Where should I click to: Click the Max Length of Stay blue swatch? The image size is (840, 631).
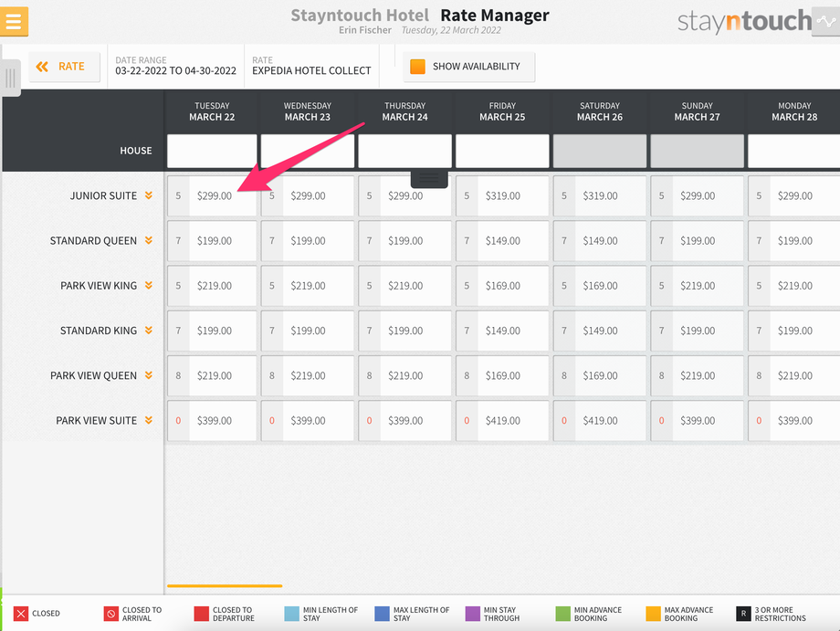[x=382, y=614]
